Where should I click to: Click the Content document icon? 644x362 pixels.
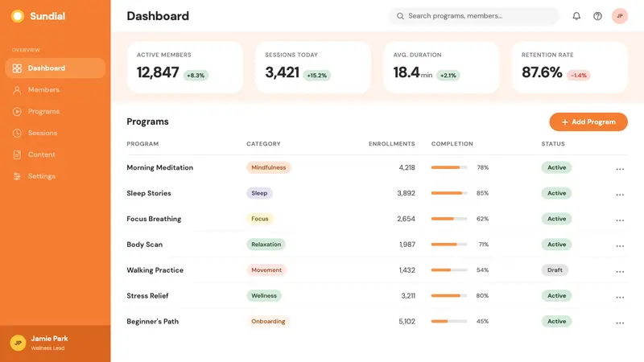pos(17,154)
